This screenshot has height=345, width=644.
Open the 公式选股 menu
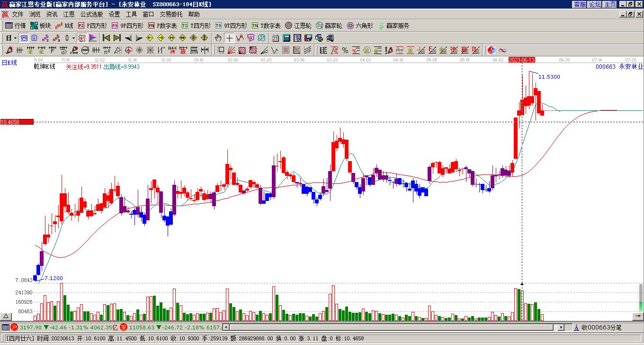click(91, 15)
